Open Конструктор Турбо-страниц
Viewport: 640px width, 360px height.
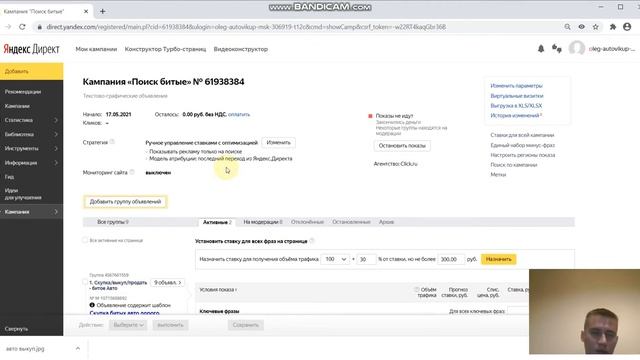165,49
